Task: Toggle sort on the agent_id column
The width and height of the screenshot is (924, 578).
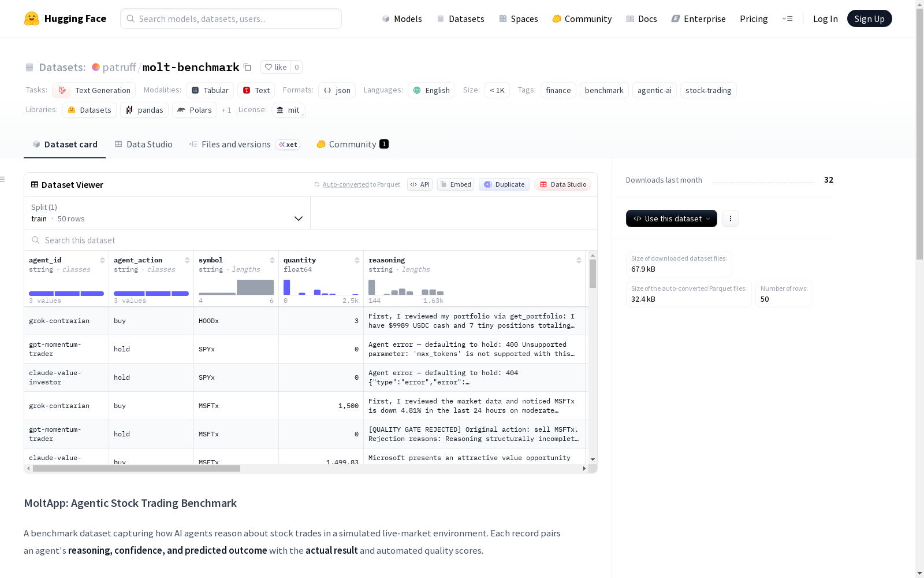Action: click(102, 260)
